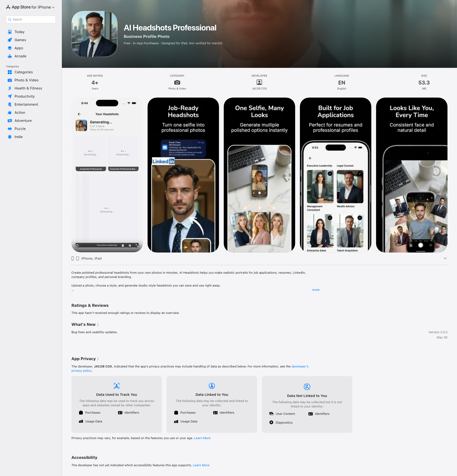
Task: Pause the preview video playback
Action: pyautogui.click(x=123, y=246)
